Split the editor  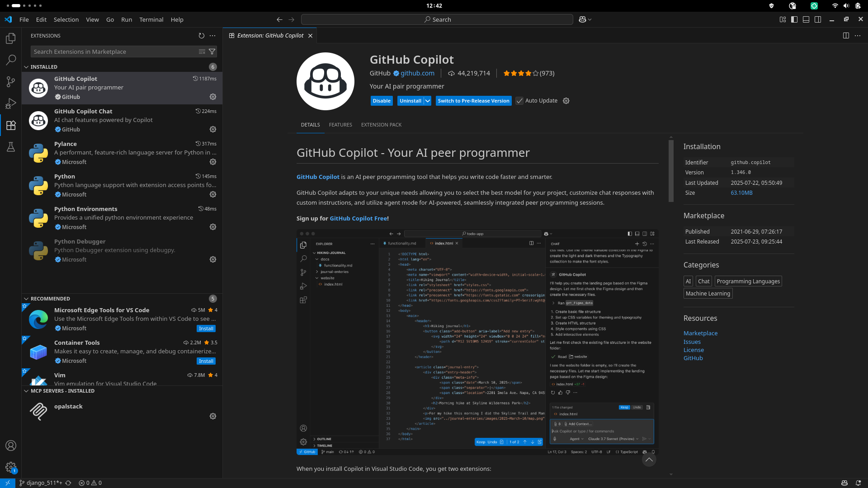coord(845,35)
